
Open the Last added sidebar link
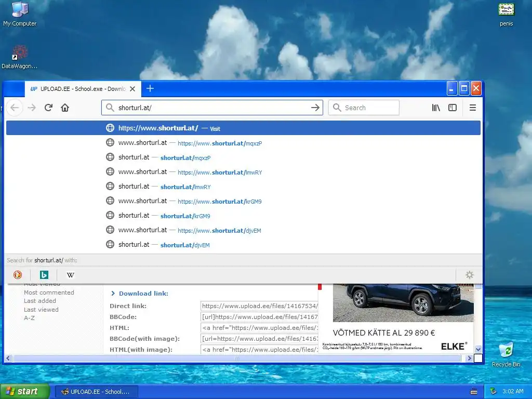click(39, 301)
